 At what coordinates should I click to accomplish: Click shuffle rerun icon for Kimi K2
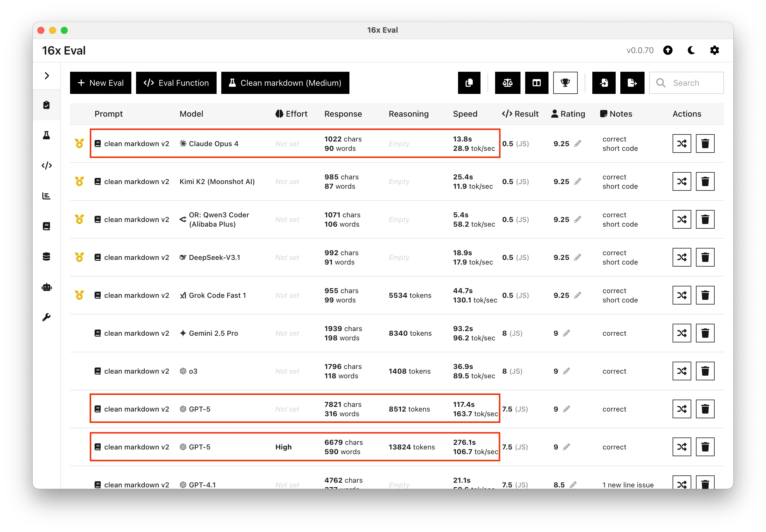coord(682,182)
